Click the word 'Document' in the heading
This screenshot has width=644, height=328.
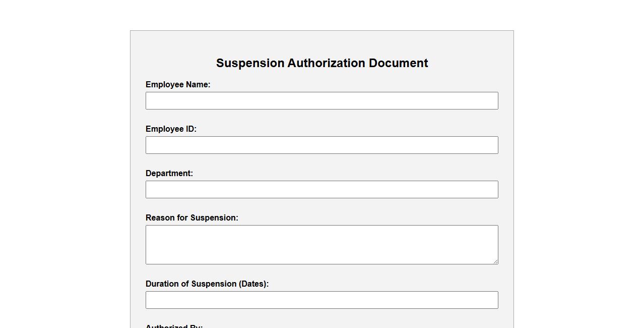click(x=398, y=63)
